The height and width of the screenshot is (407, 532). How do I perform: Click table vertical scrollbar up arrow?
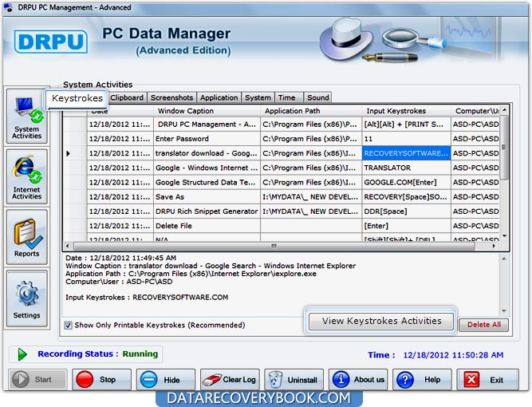pos(505,110)
